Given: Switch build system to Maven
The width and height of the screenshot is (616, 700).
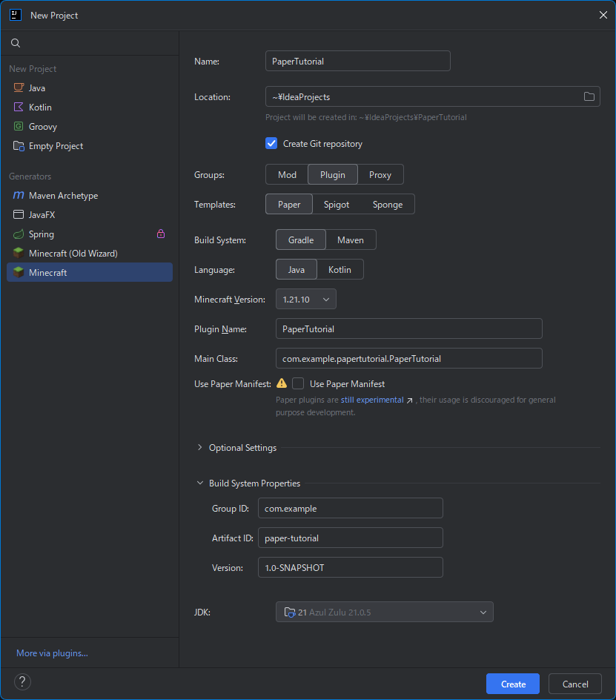Looking at the screenshot, I should click(x=350, y=240).
